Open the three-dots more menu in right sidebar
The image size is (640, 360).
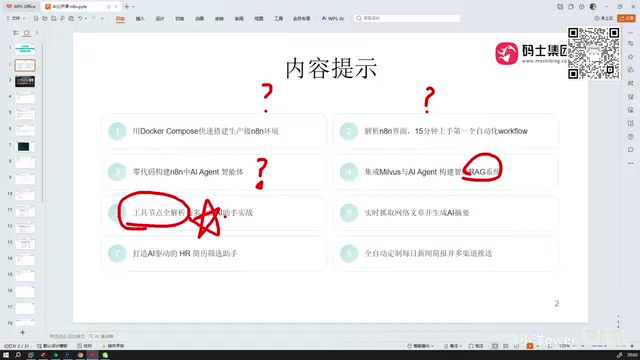pos(631,163)
